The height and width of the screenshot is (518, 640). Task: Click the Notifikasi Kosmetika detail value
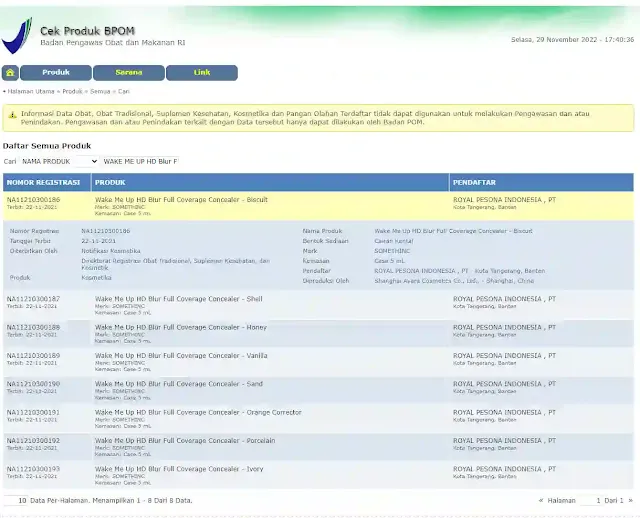pyautogui.click(x=111, y=251)
